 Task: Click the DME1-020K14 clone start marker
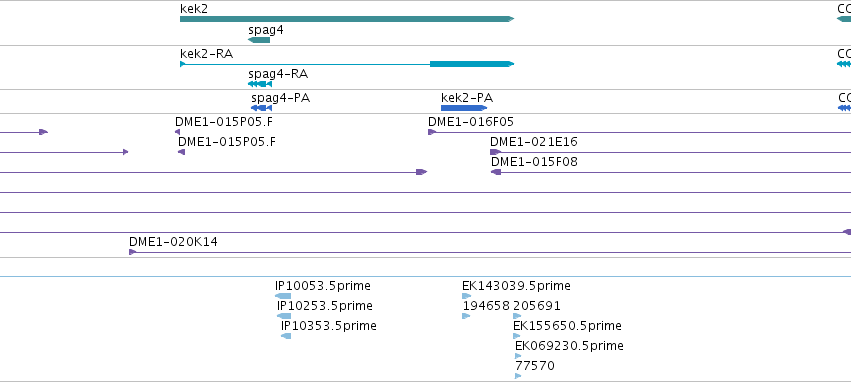132,252
